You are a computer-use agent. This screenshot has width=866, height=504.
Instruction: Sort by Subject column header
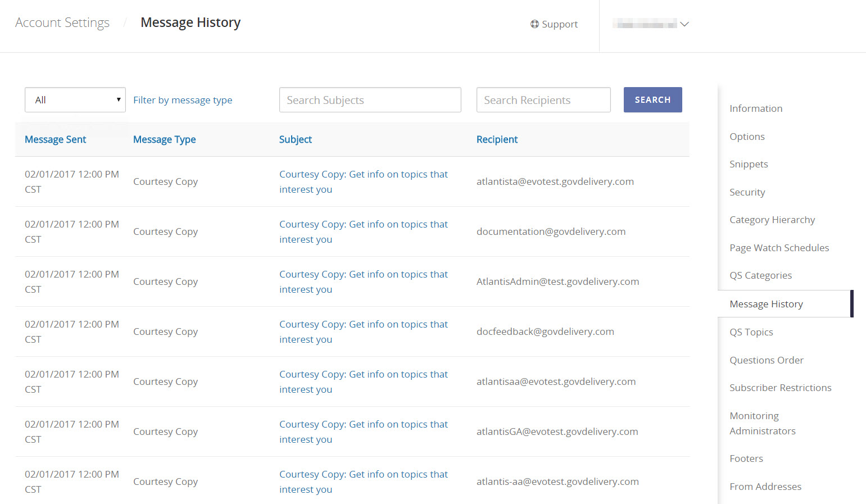[x=295, y=139]
